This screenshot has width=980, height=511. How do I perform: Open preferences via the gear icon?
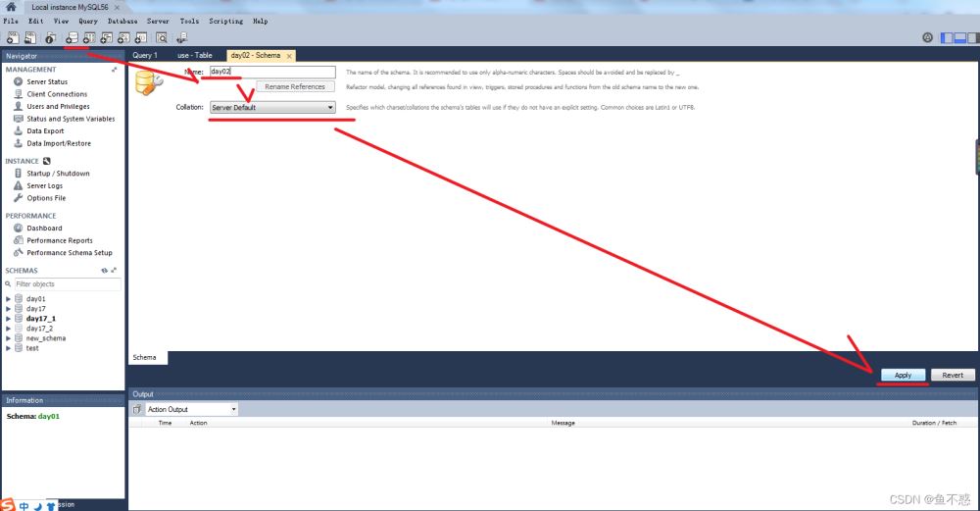927,37
